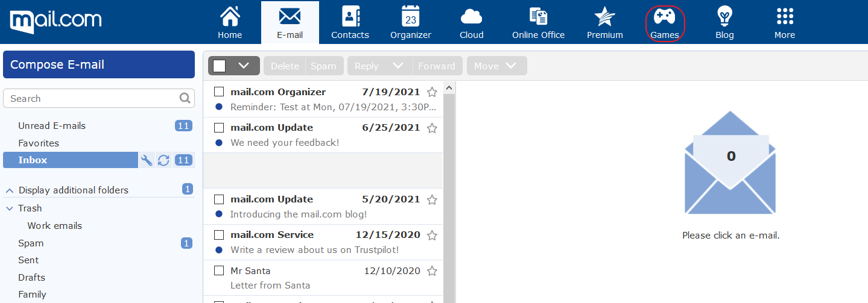Select the Inbox folder
This screenshot has width=868, height=303.
pos(71,160)
